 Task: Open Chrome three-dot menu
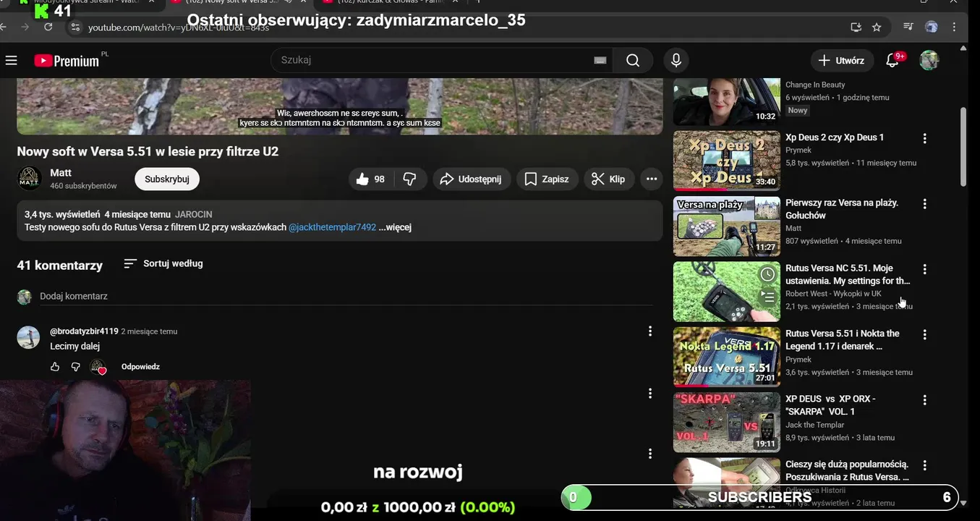click(x=955, y=27)
